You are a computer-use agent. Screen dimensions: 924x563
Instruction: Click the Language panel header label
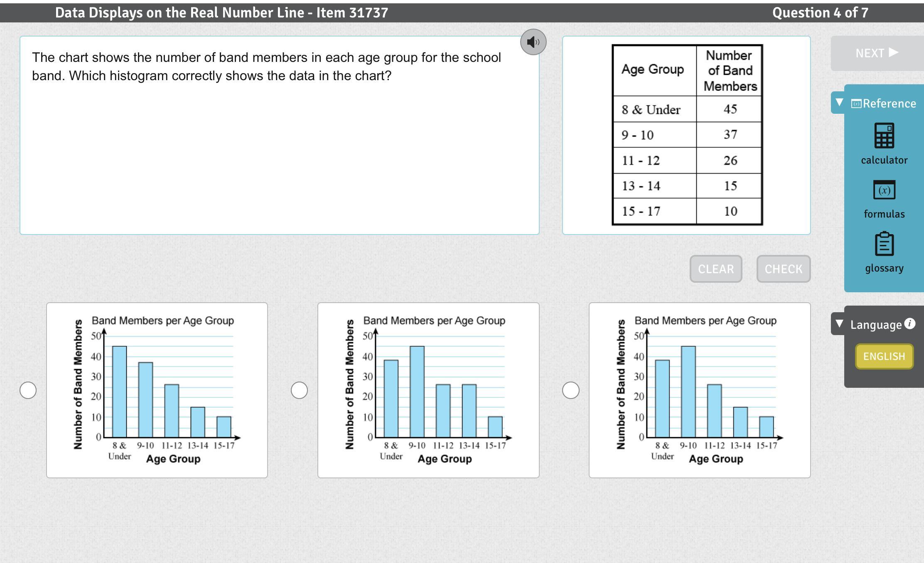pos(875,325)
